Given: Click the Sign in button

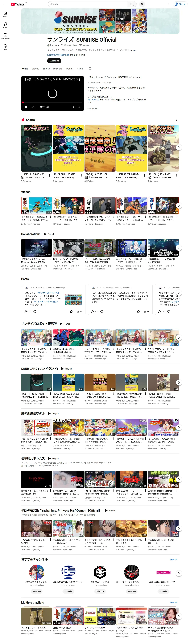Looking at the screenshot, I should 180,4.
